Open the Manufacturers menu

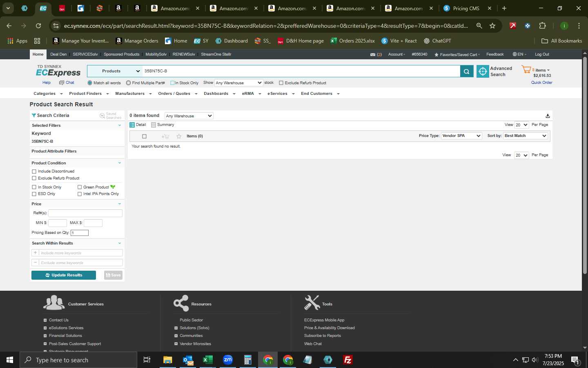[133, 94]
